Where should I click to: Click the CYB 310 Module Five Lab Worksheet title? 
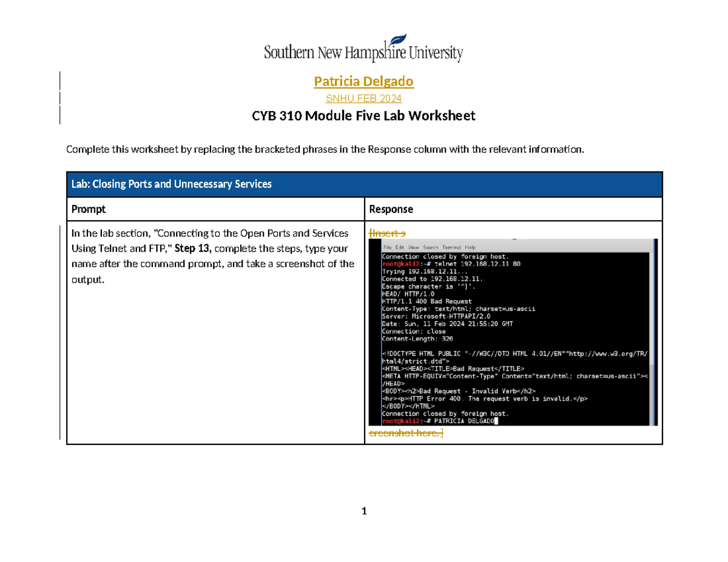[363, 116]
